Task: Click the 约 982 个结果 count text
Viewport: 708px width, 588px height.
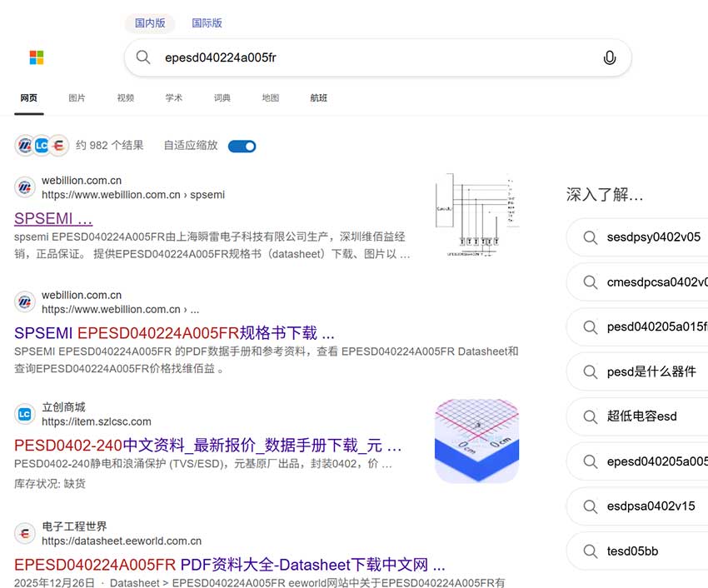Action: tap(110, 146)
